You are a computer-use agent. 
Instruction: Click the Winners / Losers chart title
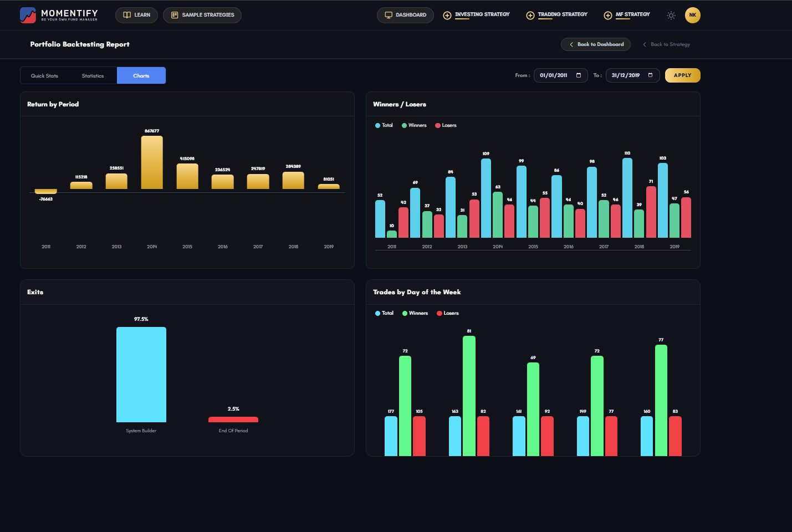400,104
